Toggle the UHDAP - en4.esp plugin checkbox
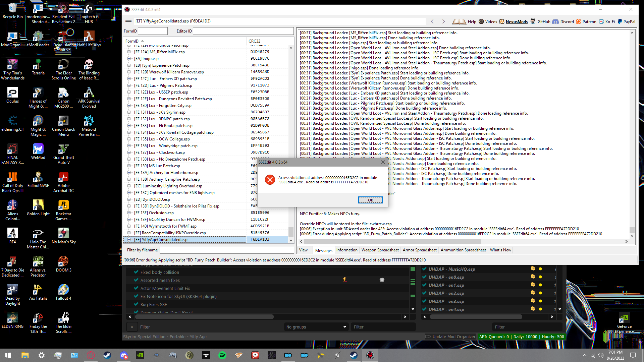This screenshot has width=644, height=362. point(424,309)
